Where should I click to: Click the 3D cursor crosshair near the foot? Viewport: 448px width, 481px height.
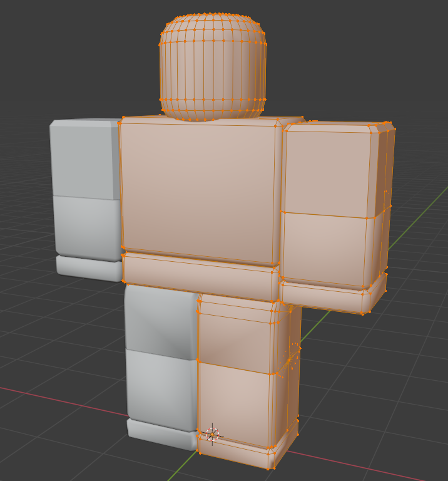[212, 434]
